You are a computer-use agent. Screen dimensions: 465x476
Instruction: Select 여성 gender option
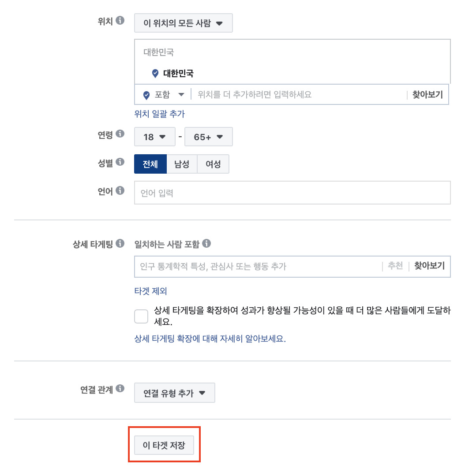coord(213,164)
